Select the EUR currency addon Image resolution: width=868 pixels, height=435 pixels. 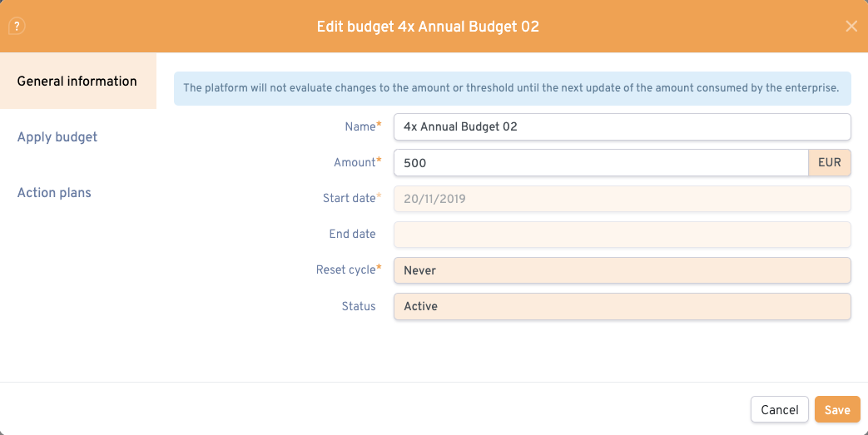(x=829, y=163)
